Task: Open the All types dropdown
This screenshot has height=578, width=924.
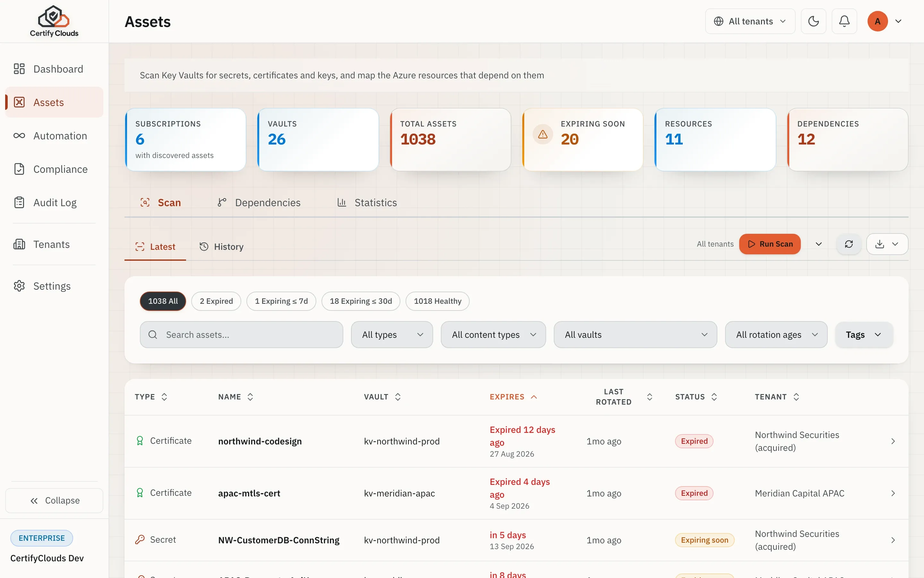Action: [x=392, y=335]
